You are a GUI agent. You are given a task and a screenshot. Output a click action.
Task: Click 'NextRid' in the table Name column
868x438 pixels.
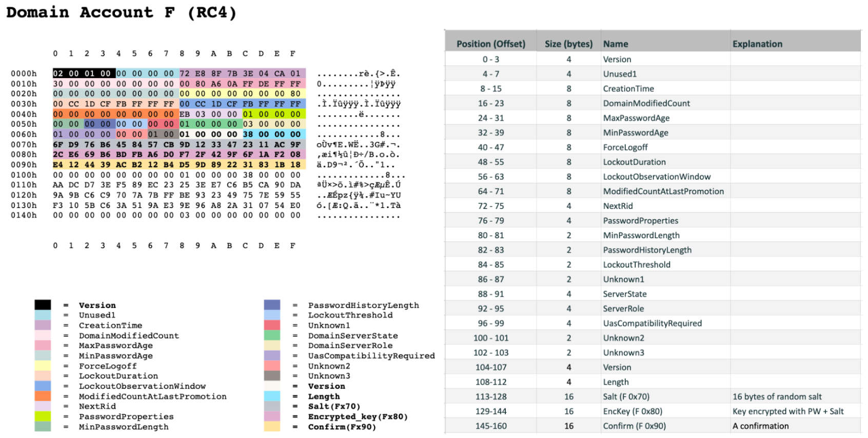click(618, 206)
